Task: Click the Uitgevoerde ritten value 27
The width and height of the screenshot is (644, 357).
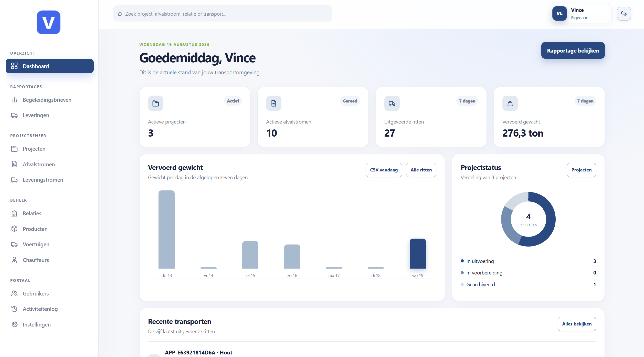Action: pyautogui.click(x=389, y=133)
